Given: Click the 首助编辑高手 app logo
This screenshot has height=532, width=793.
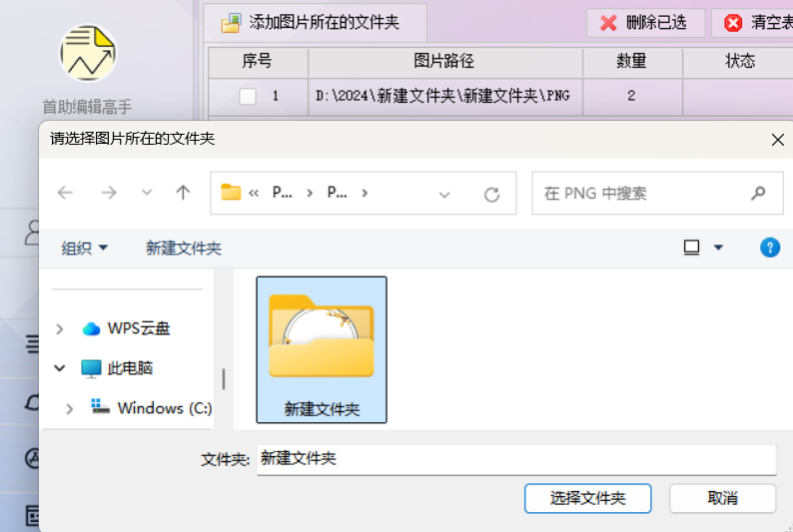Looking at the screenshot, I should click(89, 53).
